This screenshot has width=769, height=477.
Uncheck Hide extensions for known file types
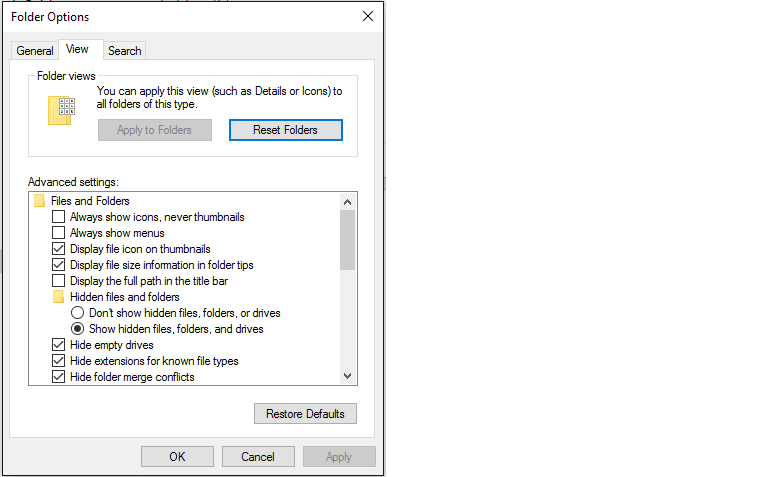[x=58, y=361]
